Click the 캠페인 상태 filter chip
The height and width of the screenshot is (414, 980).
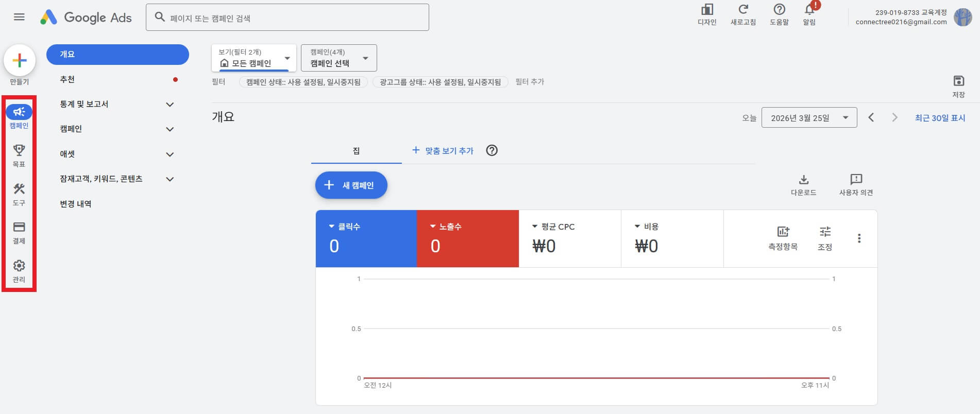click(303, 82)
